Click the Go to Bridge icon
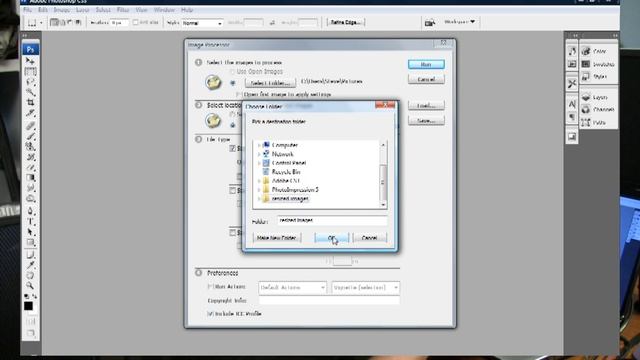 click(429, 23)
